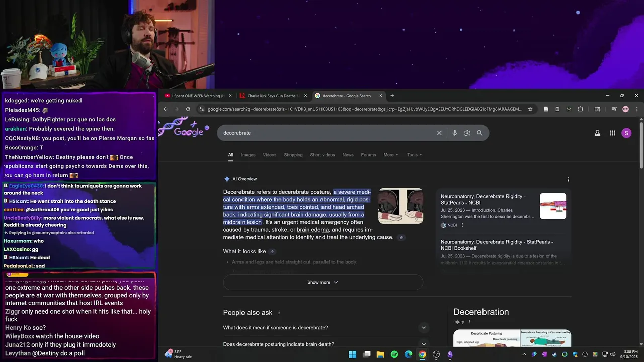This screenshot has height=362, width=644.
Task: Select the Short videos filter
Action: [x=323, y=155]
